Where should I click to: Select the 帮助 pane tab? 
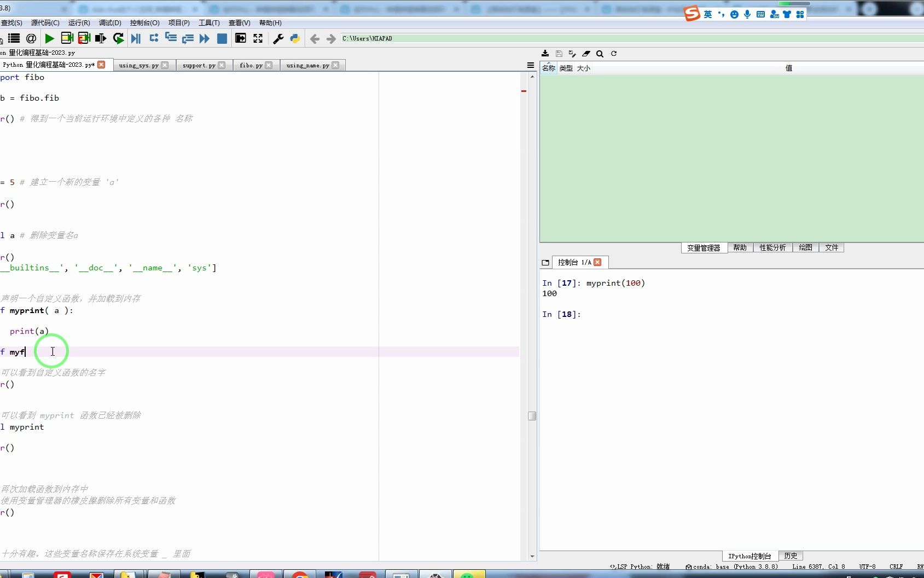tap(740, 247)
